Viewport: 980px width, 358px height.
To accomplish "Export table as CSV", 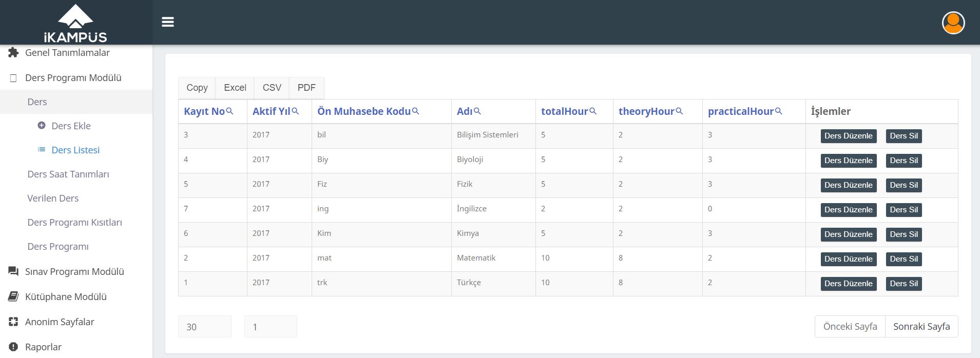I will (272, 88).
